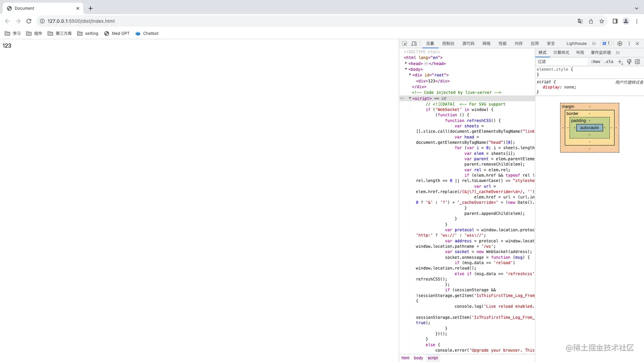View site information icon in address bar
Image resolution: width=644 pixels, height=362 pixels.
pyautogui.click(x=42, y=21)
